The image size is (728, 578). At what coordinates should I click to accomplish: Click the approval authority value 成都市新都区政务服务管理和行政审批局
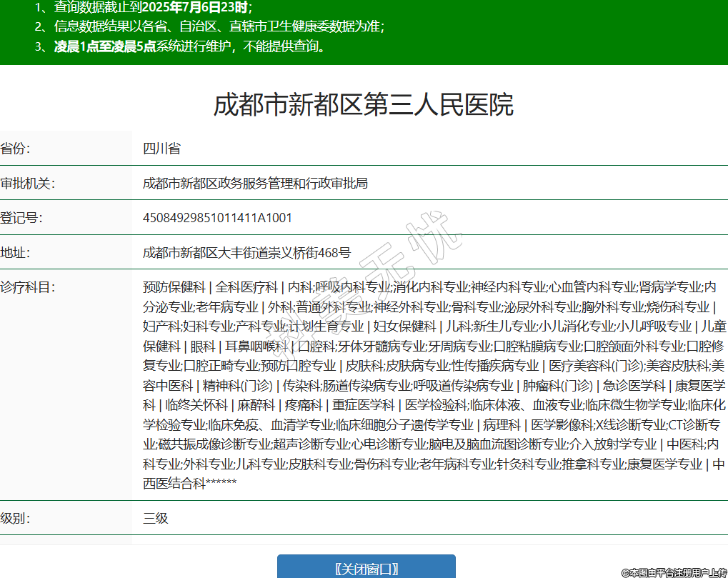(x=255, y=183)
